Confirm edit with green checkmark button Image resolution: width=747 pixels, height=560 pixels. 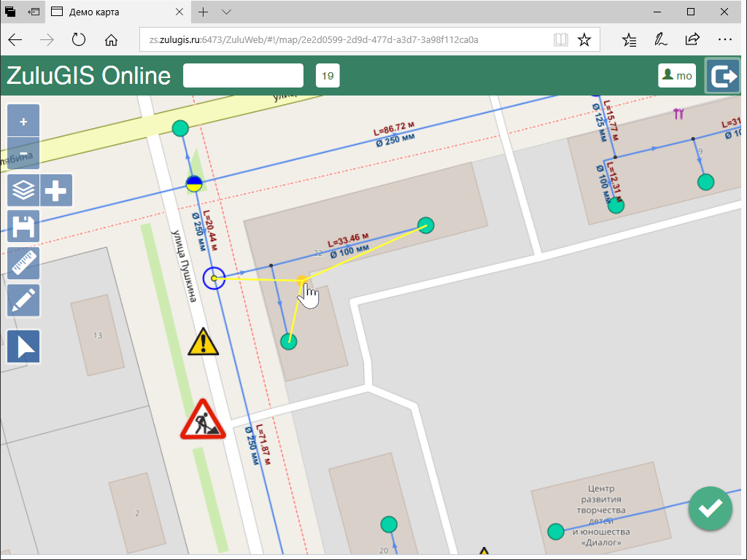click(x=711, y=508)
